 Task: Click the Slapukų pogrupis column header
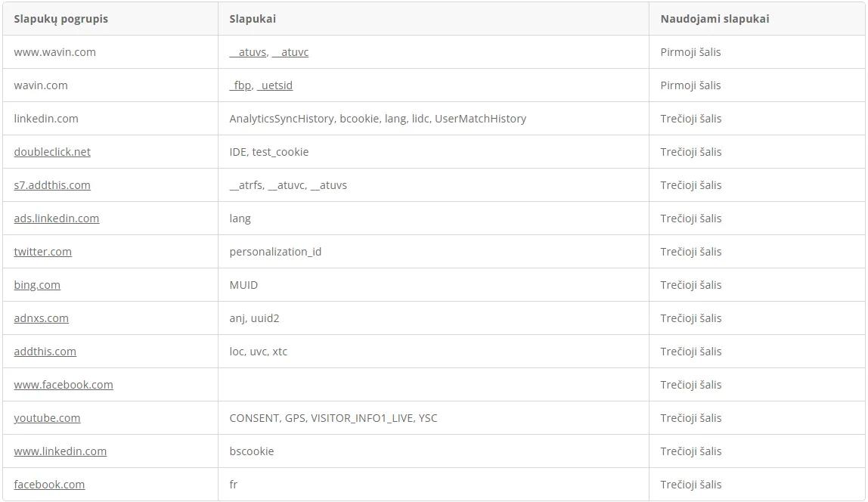pos(61,19)
